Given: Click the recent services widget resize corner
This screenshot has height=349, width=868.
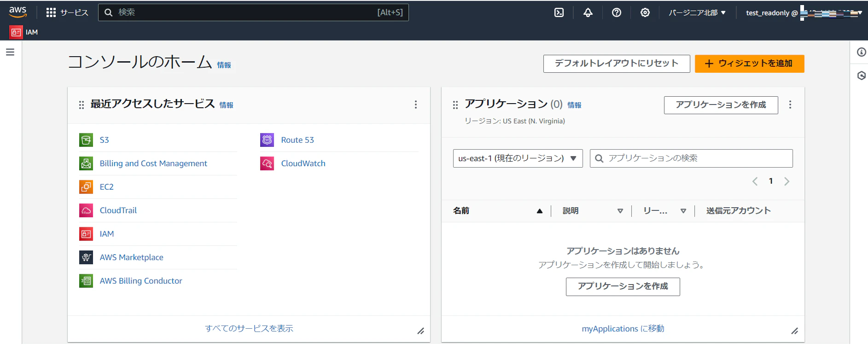Looking at the screenshot, I should pyautogui.click(x=421, y=331).
